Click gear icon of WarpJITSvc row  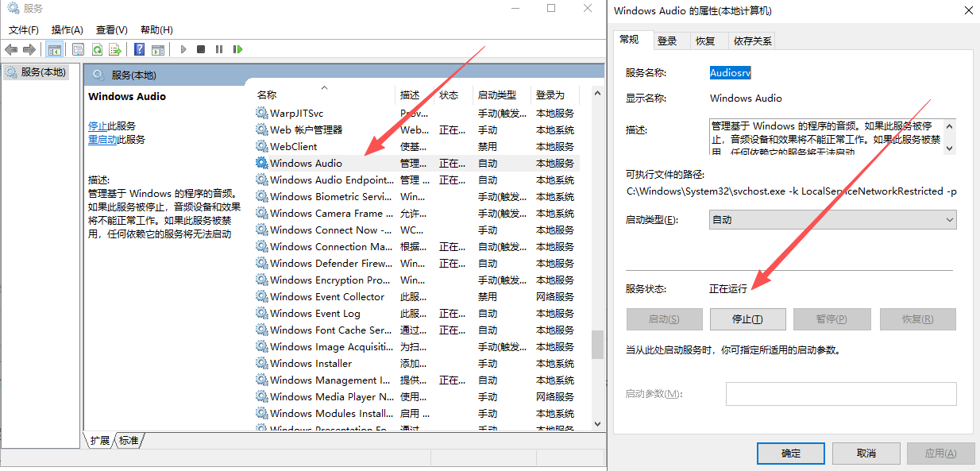(262, 113)
